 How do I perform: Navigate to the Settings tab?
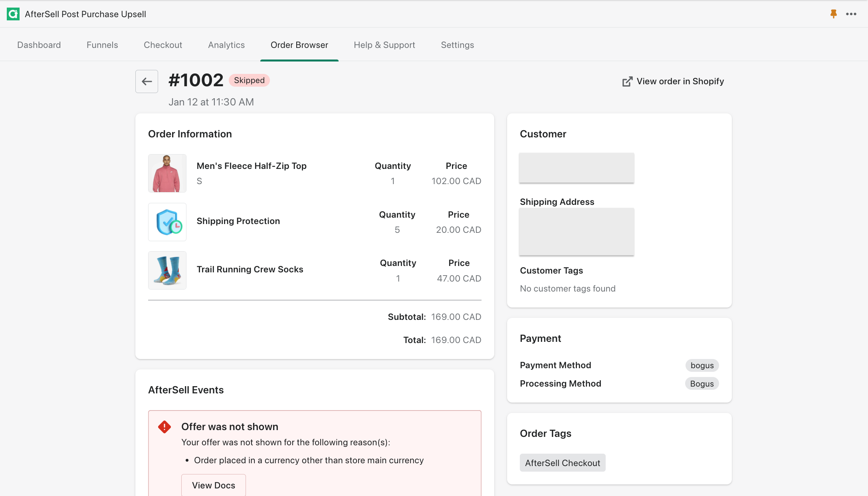pyautogui.click(x=457, y=45)
